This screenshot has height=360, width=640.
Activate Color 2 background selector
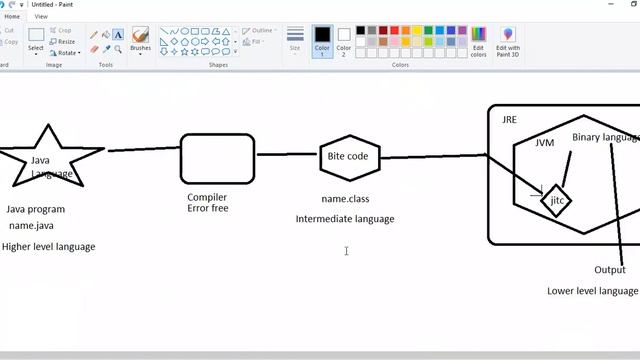pyautogui.click(x=344, y=41)
